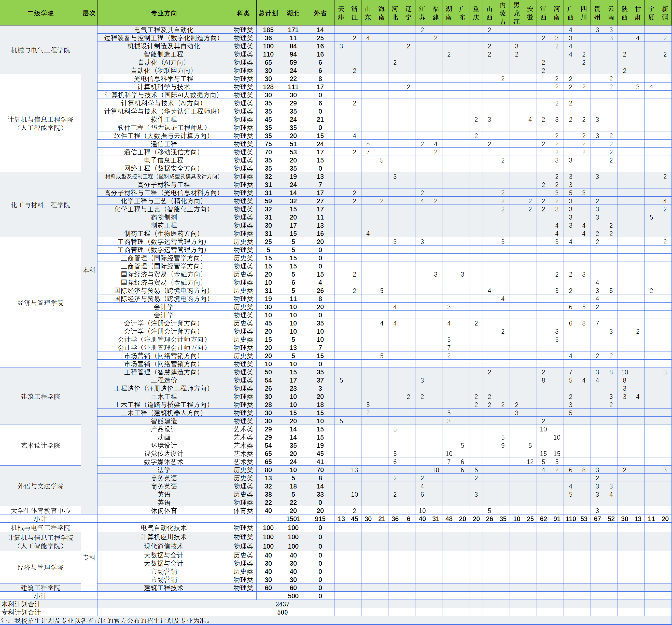Click the 二级学院 column header
Viewport: 672px width, 625px height.
[40, 13]
